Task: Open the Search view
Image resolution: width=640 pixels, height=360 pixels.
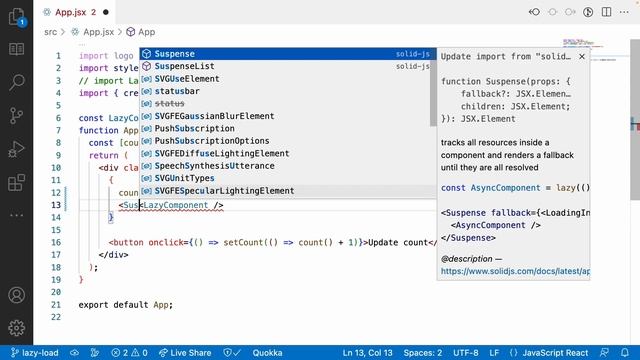Action: pyautogui.click(x=16, y=82)
